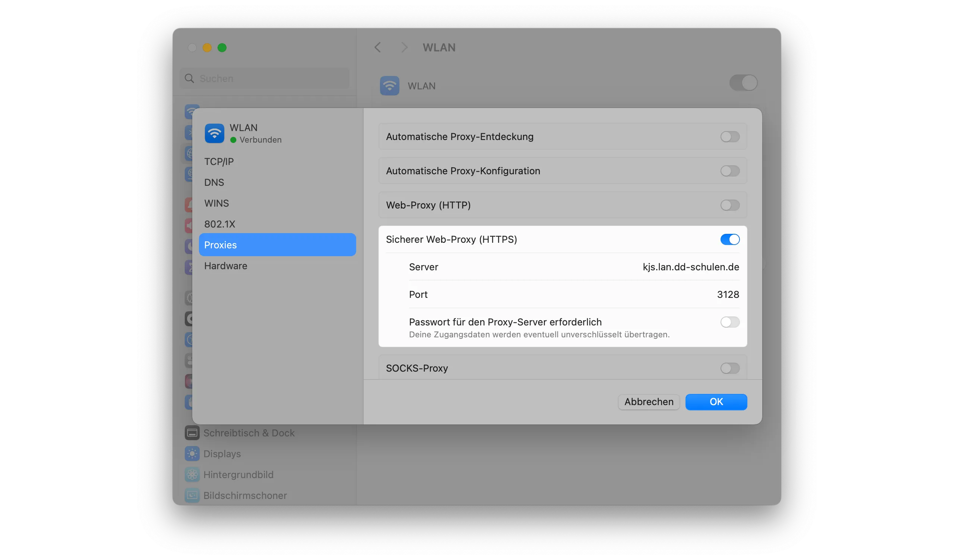
Task: Click the Hintergrundbild flower icon
Action: 192,474
